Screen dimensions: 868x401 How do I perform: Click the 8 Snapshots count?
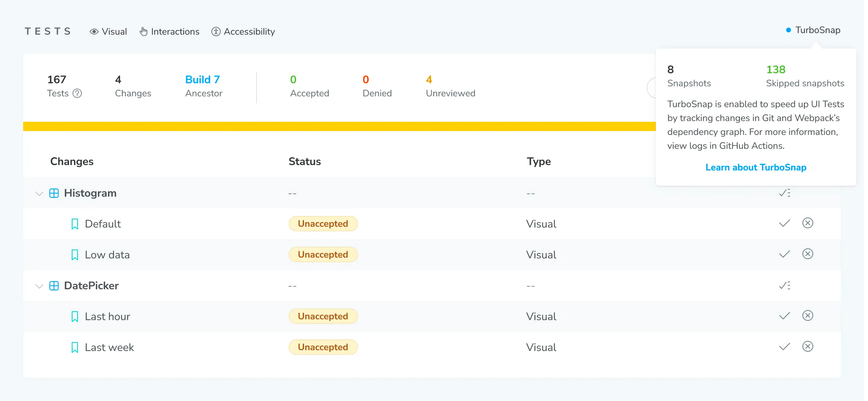coord(671,69)
